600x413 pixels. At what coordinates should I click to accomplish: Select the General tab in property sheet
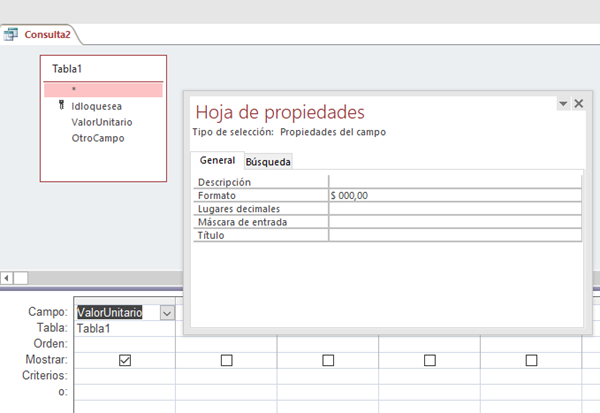tap(217, 160)
